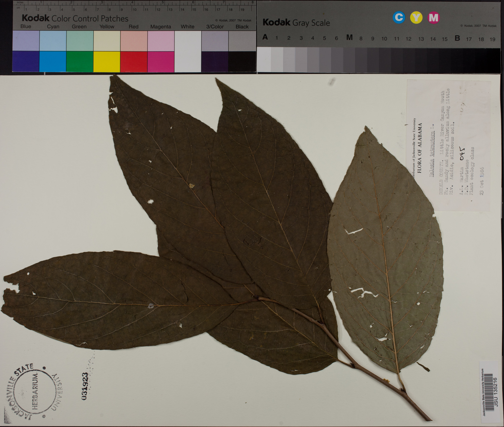Pick the pale green tint patch
Screen dimensions: 504x427
(80, 41)
